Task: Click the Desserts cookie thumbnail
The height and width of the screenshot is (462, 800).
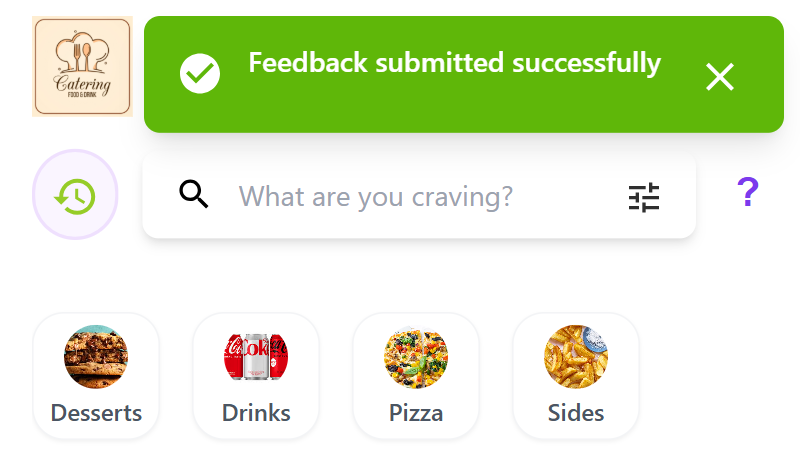Action: click(x=96, y=356)
